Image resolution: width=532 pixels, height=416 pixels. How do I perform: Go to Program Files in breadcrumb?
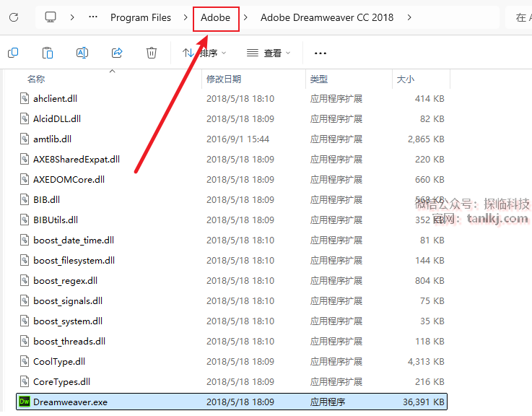(x=141, y=17)
